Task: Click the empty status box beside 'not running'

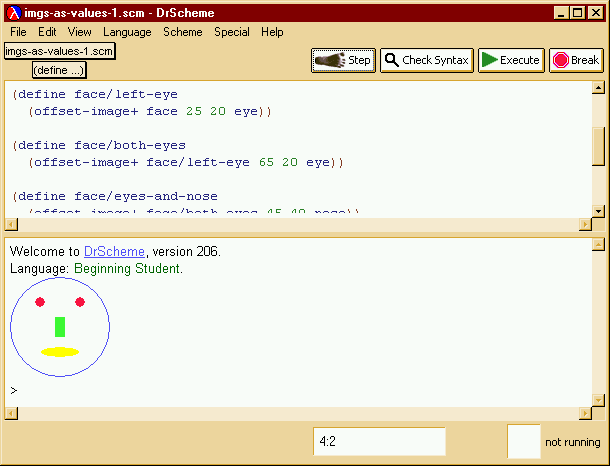Action: [x=524, y=441]
